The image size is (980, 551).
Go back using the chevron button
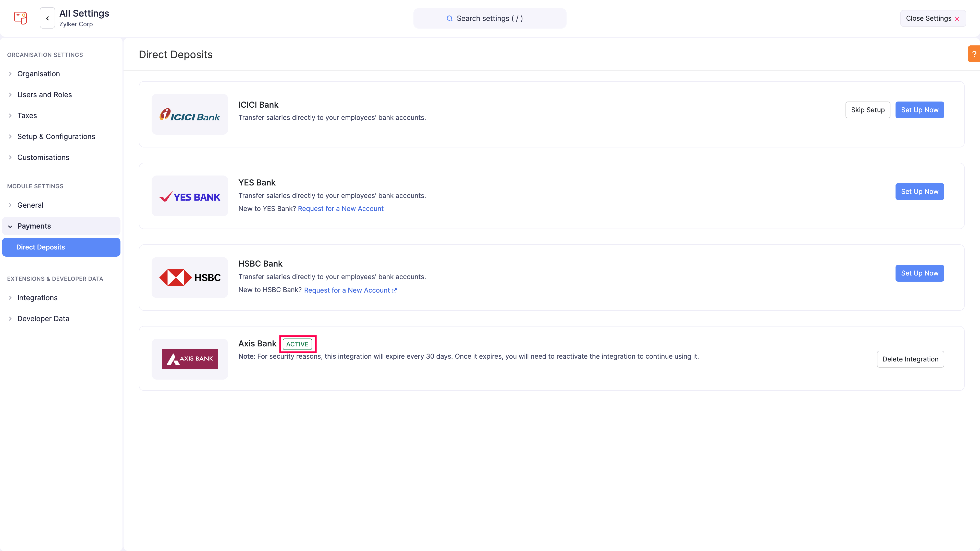(x=47, y=18)
